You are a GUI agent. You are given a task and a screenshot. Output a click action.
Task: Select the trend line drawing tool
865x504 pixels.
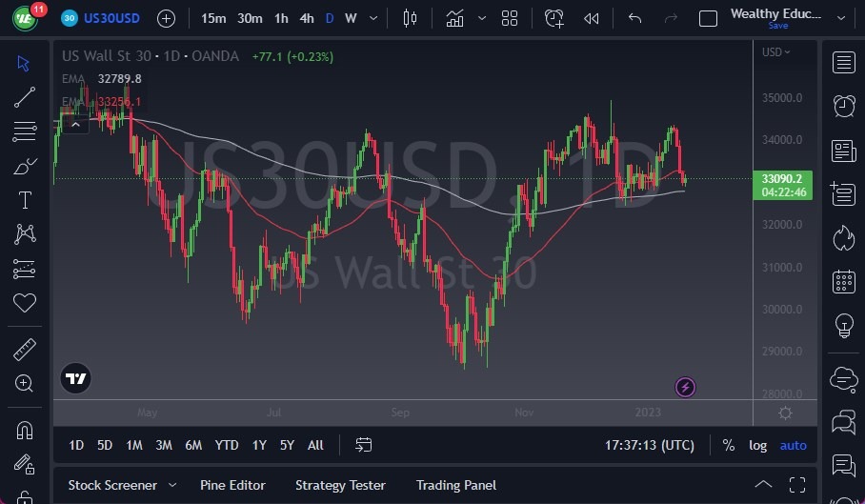click(25, 96)
